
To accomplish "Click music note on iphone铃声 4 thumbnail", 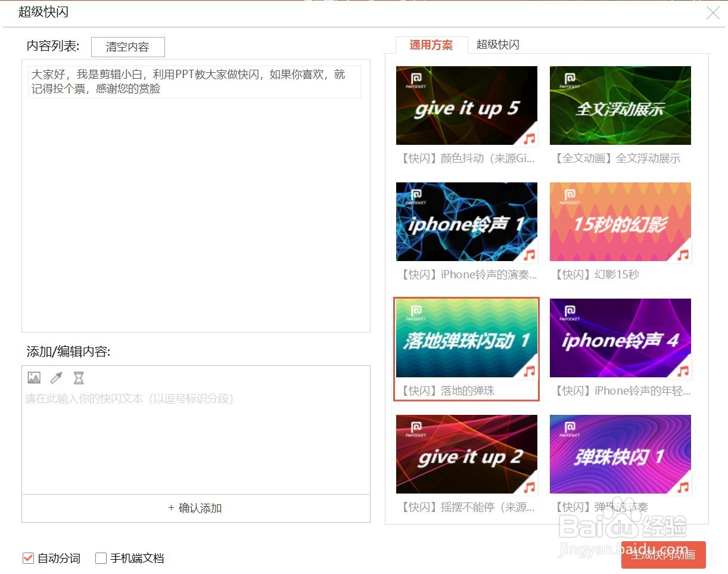I will click(683, 371).
